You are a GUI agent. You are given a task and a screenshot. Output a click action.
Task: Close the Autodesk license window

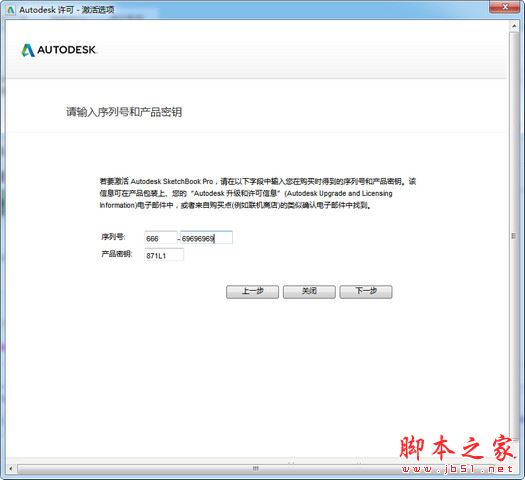pyautogui.click(x=505, y=7)
